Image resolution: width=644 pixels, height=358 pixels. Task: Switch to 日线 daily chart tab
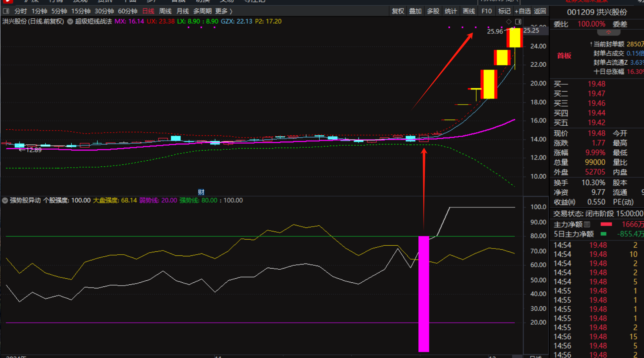(148, 11)
